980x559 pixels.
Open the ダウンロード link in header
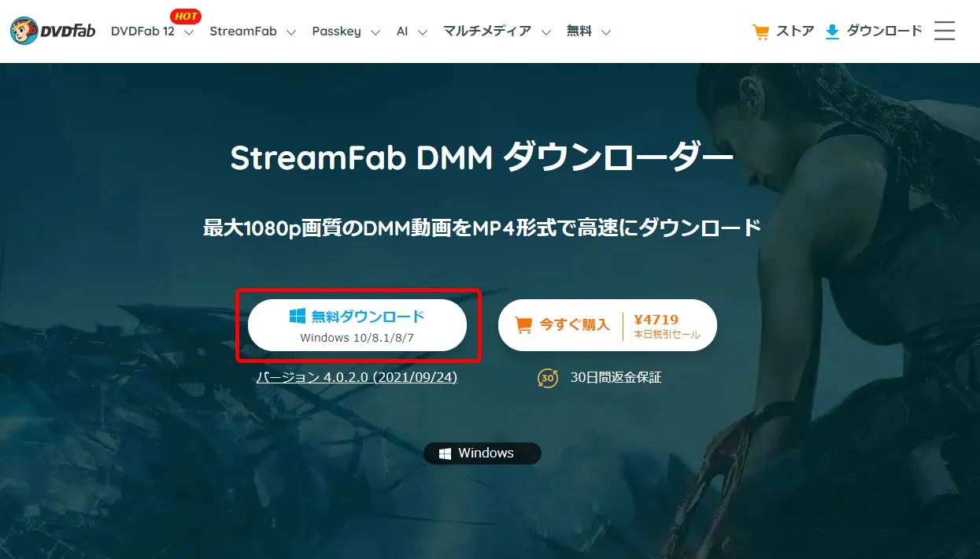click(x=884, y=31)
